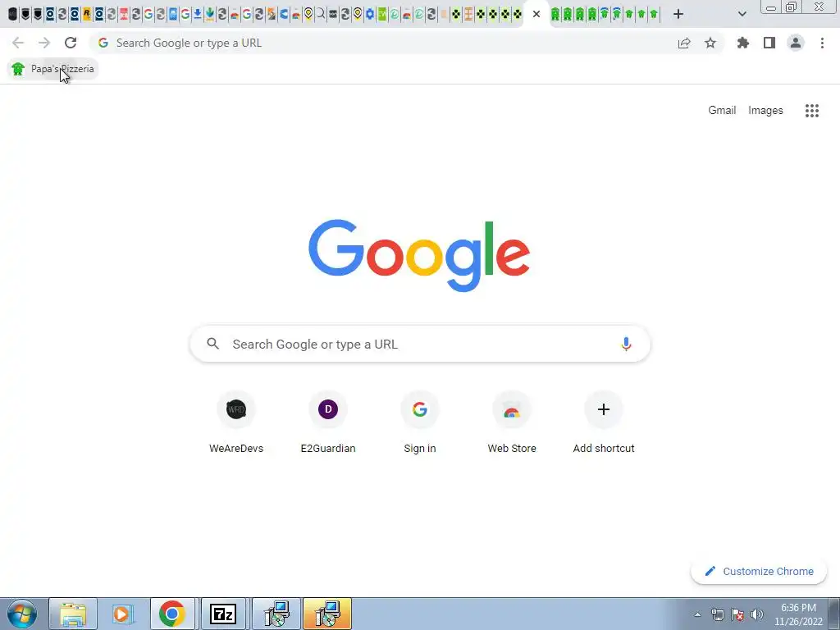Start voice search with microphone icon
840x630 pixels.
click(x=626, y=344)
